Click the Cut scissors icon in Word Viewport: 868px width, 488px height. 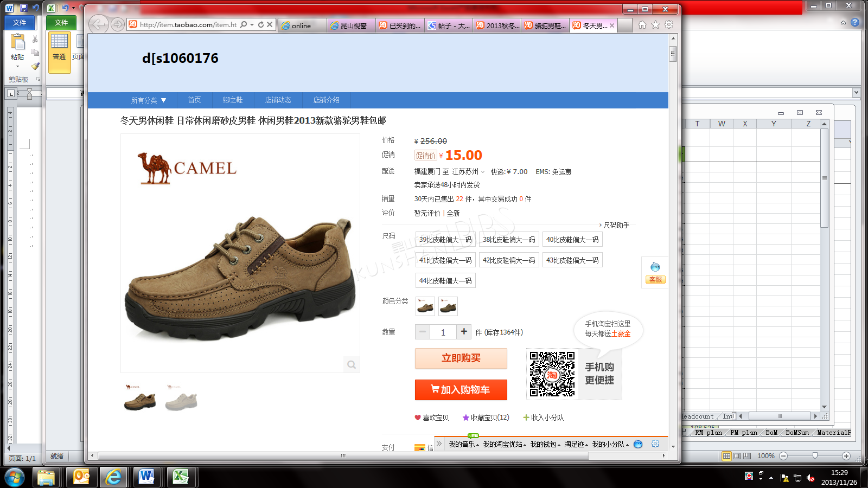35,39
